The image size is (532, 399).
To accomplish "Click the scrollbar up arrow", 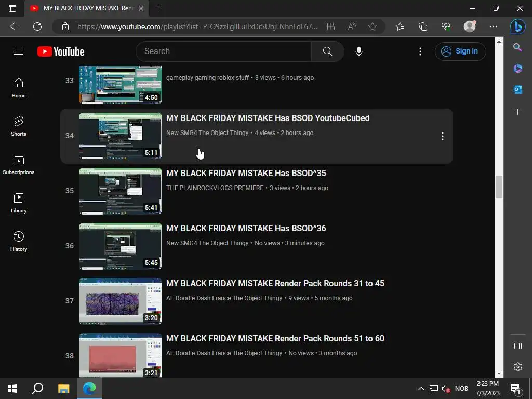I will [499, 42].
